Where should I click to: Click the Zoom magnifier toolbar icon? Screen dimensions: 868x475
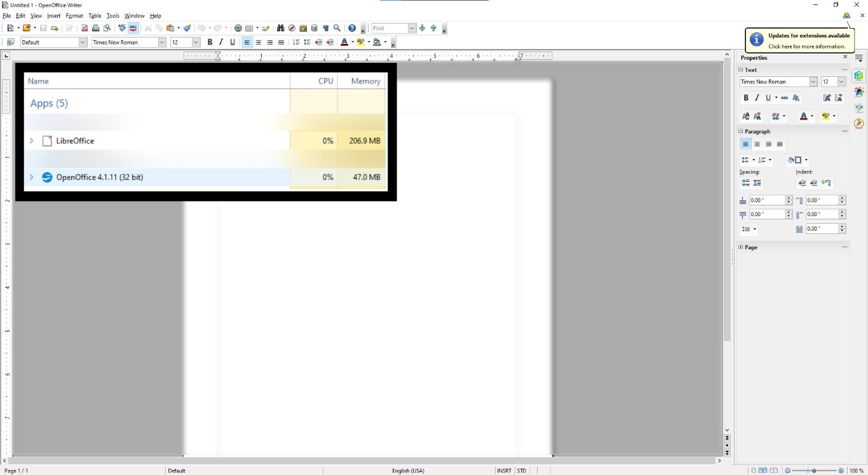tap(337, 28)
